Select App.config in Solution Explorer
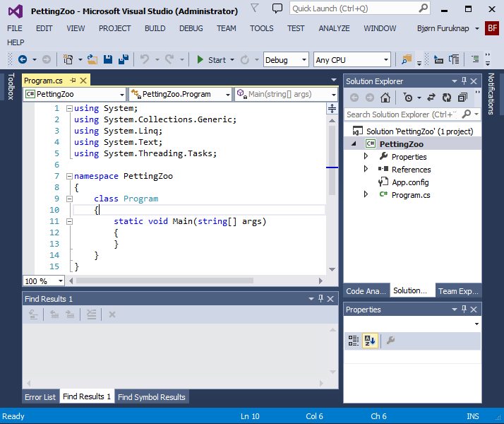Viewport: 504px width, 424px height. point(410,182)
